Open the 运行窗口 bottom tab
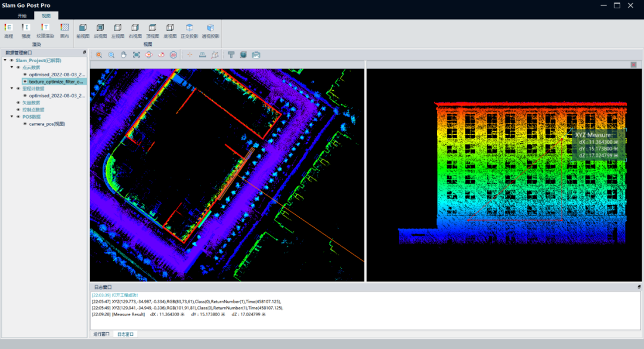The width and height of the screenshot is (644, 349). pyautogui.click(x=101, y=334)
